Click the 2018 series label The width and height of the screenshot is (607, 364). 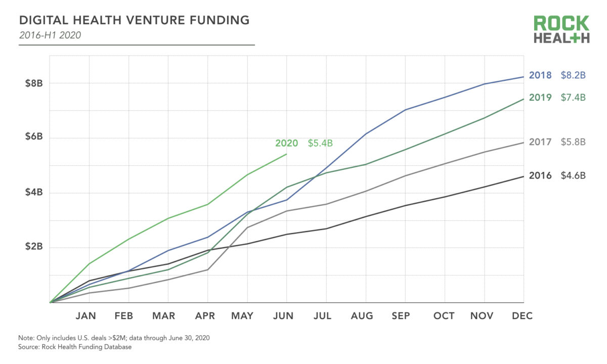[540, 75]
